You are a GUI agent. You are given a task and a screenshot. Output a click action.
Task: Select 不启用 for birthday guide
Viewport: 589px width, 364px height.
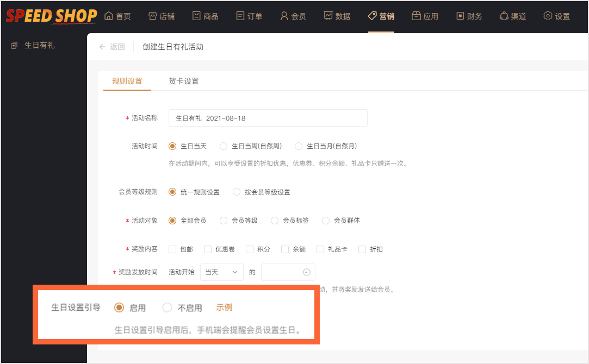pos(167,307)
